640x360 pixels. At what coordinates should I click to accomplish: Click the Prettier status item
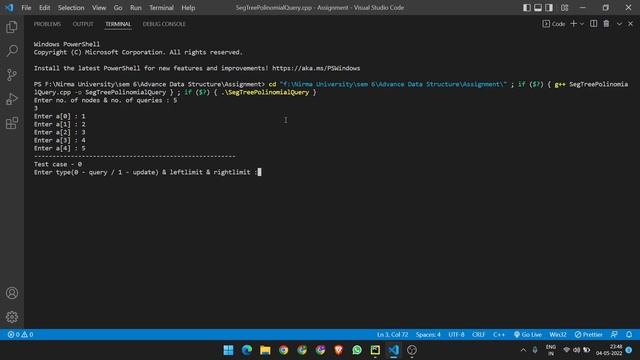pos(589,334)
